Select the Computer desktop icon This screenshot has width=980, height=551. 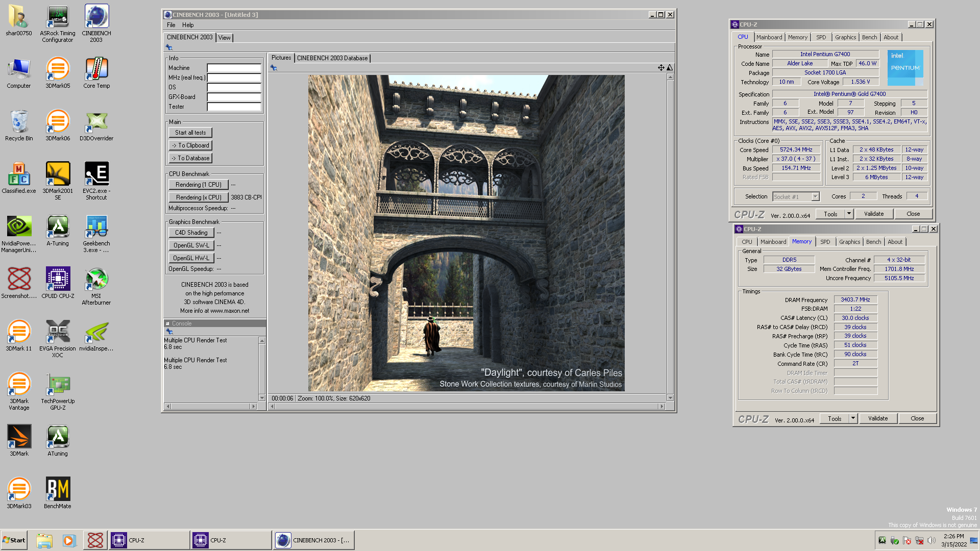coord(19,73)
